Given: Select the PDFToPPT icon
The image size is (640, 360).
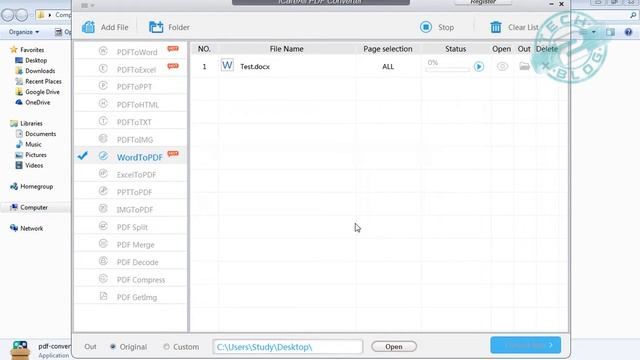Looking at the screenshot, I should 103,86.
